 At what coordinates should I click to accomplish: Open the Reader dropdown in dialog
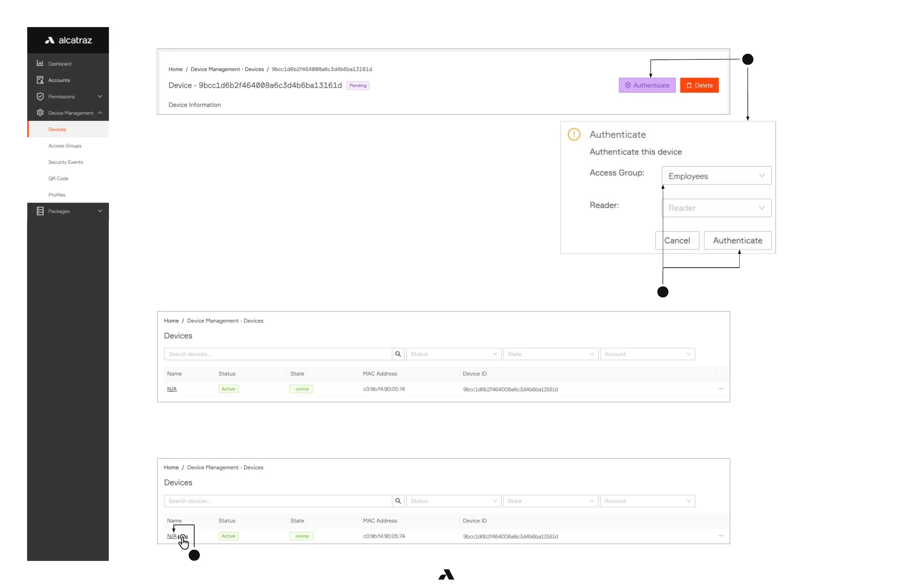[x=717, y=208]
